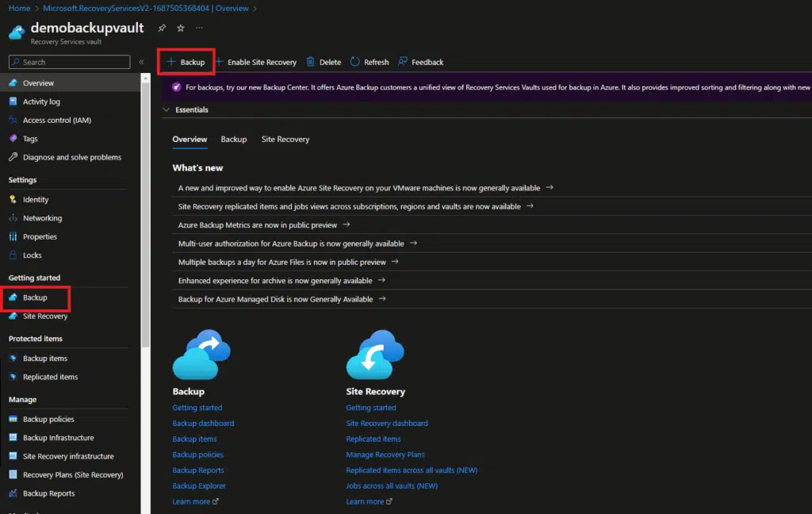Click the large Backup cloud illustration
The width and height of the screenshot is (812, 514).
(201, 355)
